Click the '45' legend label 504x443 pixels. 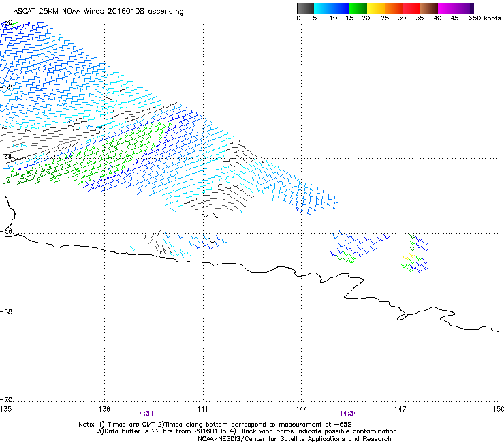coord(454,18)
